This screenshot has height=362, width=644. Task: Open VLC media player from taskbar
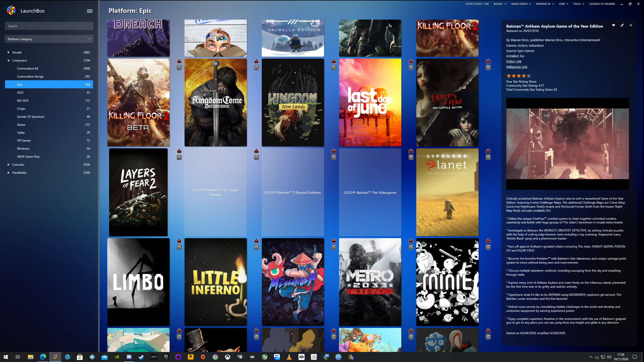point(289,357)
